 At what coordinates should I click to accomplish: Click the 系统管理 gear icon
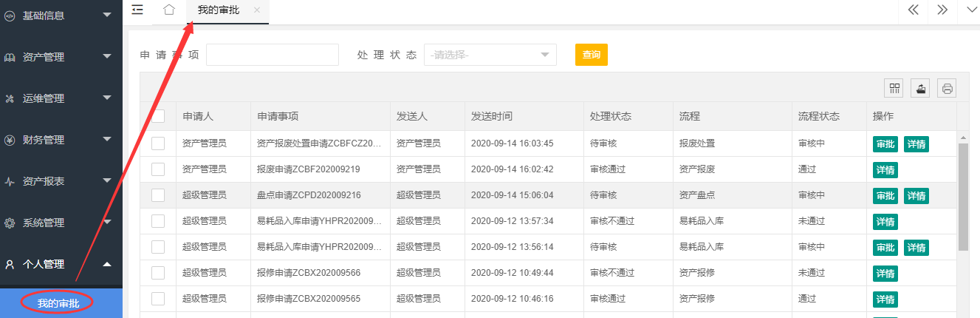pos(10,222)
